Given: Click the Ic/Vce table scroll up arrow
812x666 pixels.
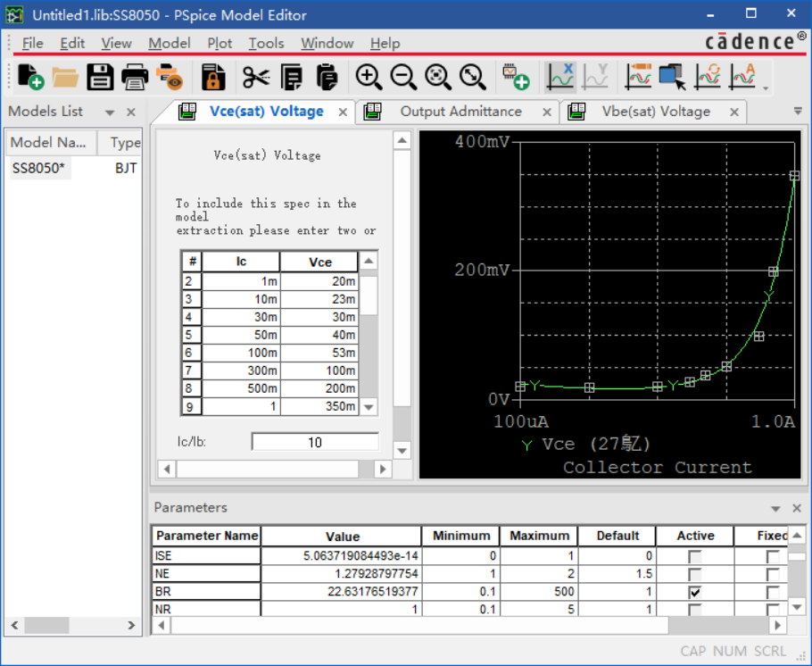Looking at the screenshot, I should pyautogui.click(x=369, y=261).
